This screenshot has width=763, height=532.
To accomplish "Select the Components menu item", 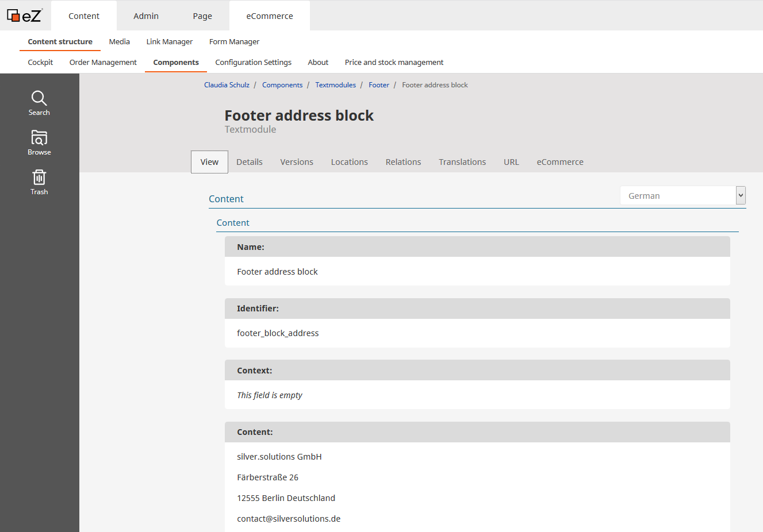I will 176,63.
